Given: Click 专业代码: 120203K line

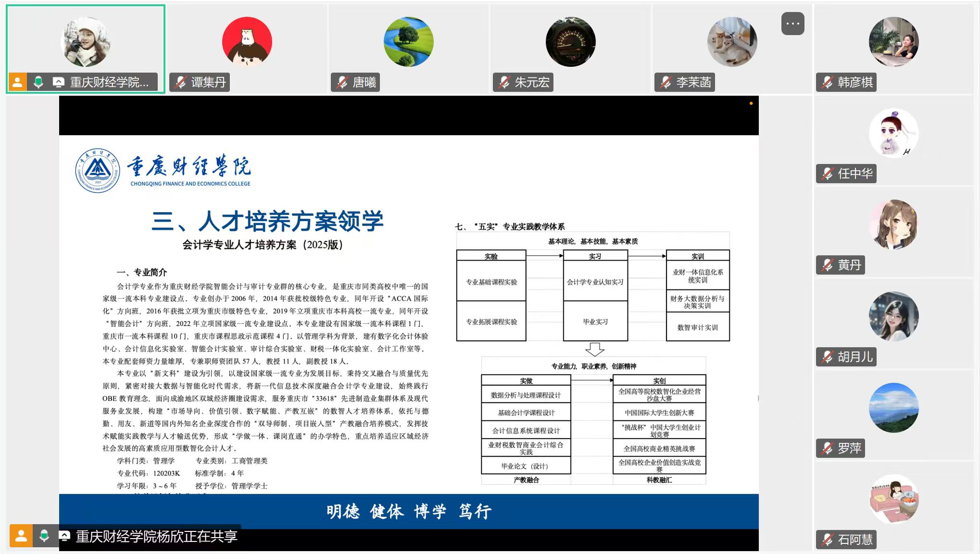Looking at the screenshot, I should point(149,473).
